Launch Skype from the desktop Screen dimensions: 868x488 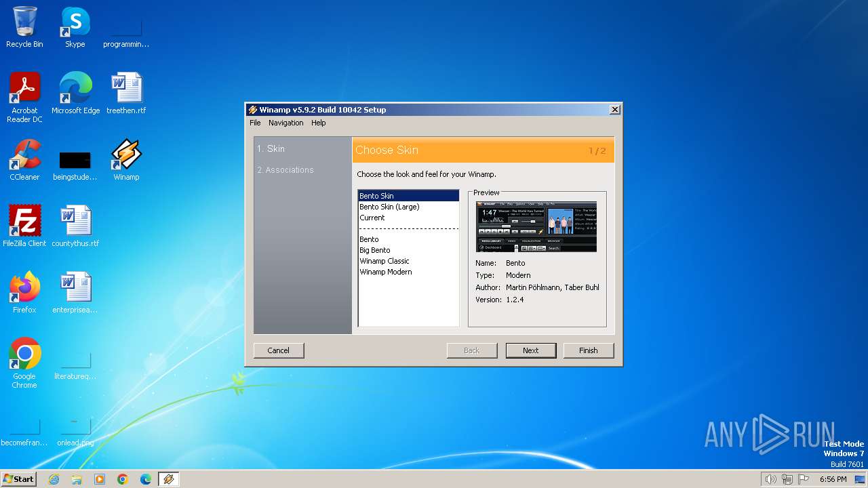[75, 28]
